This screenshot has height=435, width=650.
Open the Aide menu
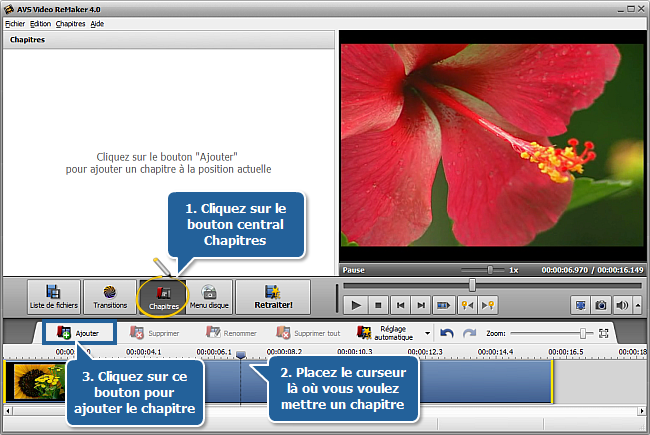pos(97,23)
